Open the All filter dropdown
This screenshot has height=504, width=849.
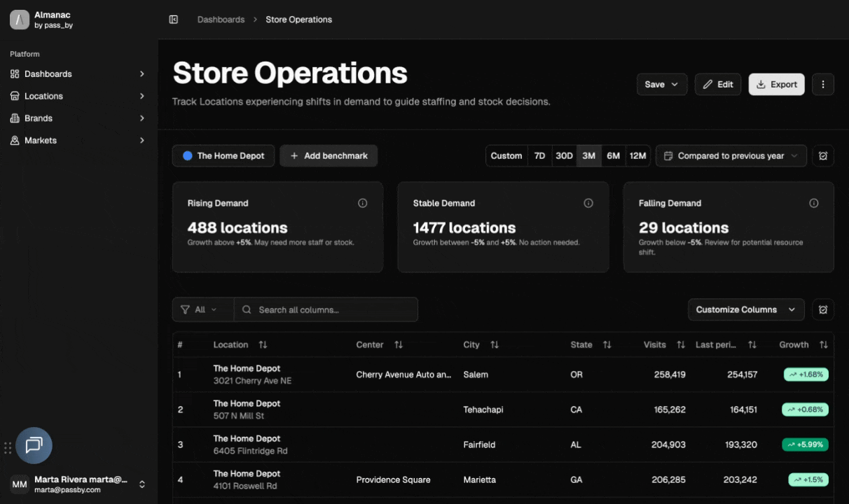[x=202, y=309]
